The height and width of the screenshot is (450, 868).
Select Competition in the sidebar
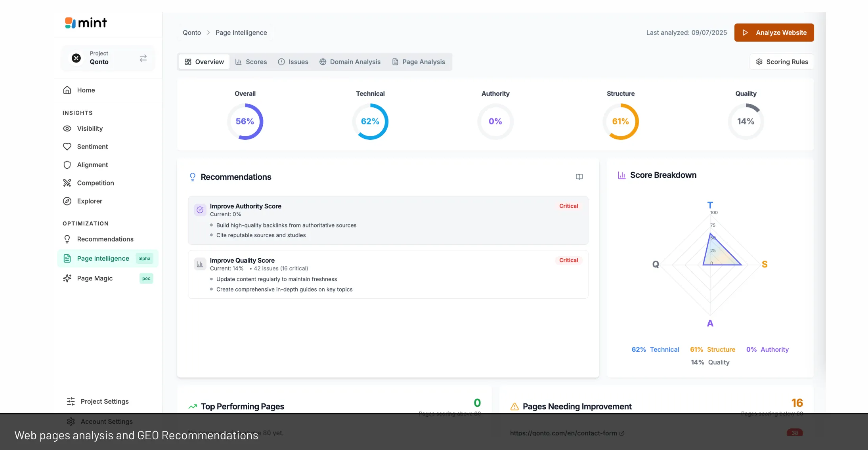pyautogui.click(x=95, y=183)
